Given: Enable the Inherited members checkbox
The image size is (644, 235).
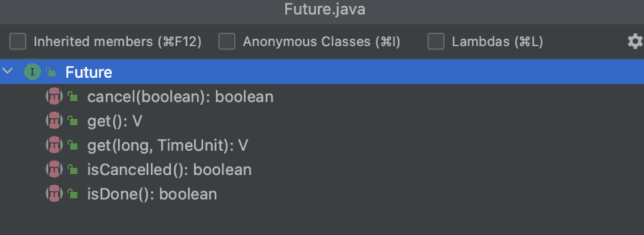Looking at the screenshot, I should point(18,42).
